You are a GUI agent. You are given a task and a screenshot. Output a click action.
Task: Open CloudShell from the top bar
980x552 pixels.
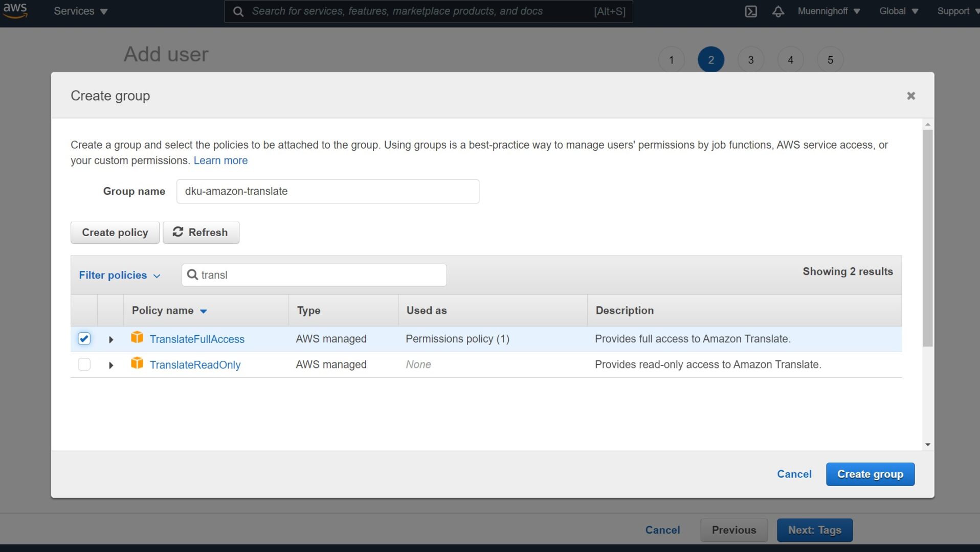(750, 11)
